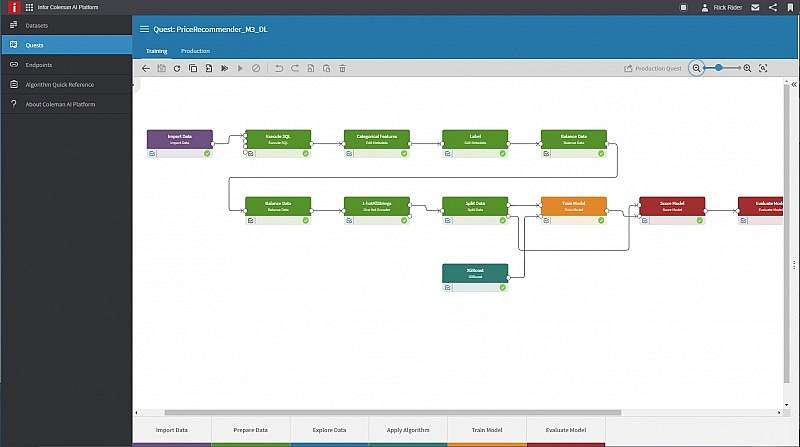Click the notes icon under XGBoost node
800x447 pixels.
[447, 288]
